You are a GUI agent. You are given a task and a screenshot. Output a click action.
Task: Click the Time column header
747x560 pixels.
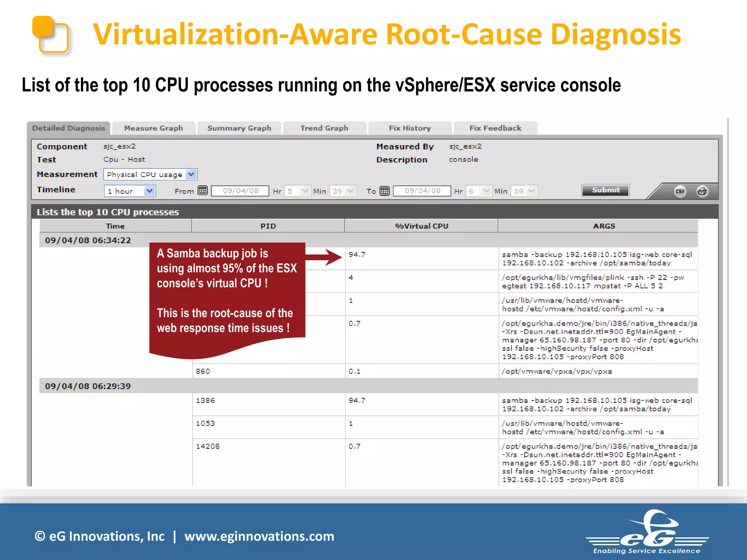point(115,226)
